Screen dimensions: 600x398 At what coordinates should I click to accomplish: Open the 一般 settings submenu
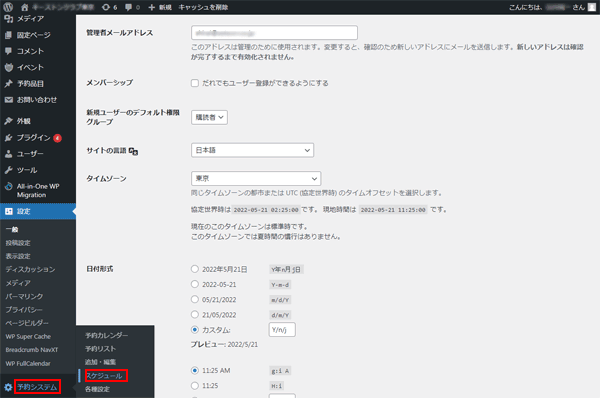coord(12,230)
